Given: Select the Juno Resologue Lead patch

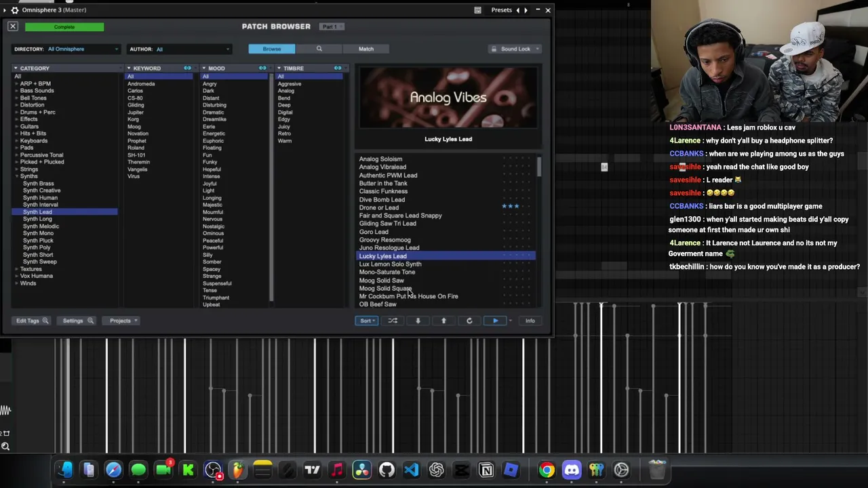Looking at the screenshot, I should (x=389, y=248).
